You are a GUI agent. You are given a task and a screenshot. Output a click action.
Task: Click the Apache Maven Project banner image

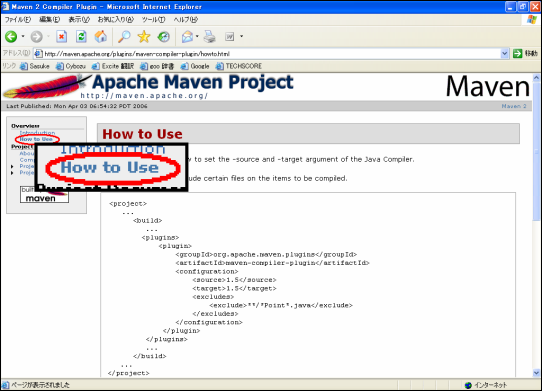pyautogui.click(x=149, y=86)
